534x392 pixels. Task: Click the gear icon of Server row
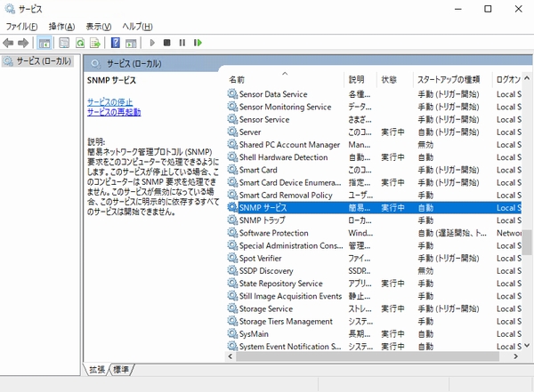[x=232, y=132]
